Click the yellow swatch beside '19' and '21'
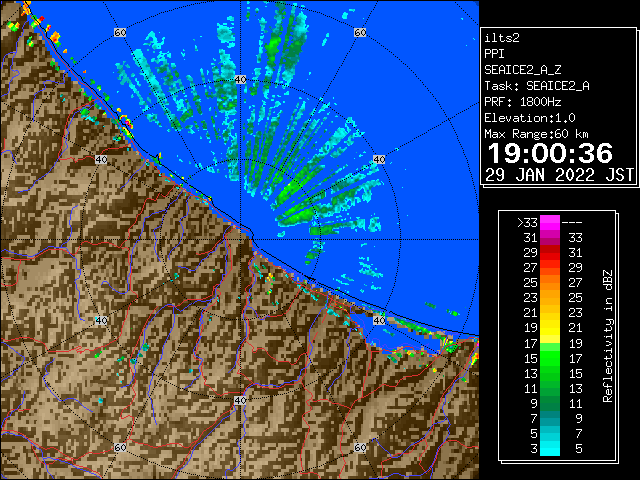 [550, 328]
